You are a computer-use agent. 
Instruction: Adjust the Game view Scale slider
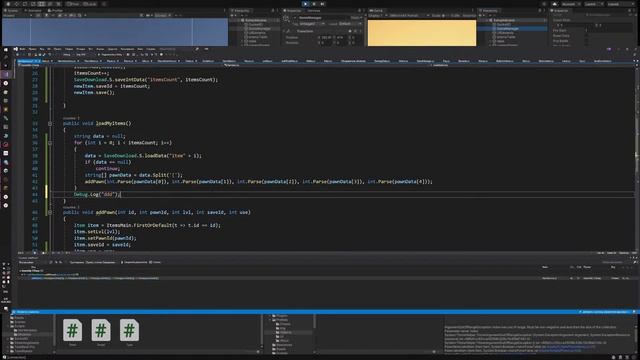point(445,16)
